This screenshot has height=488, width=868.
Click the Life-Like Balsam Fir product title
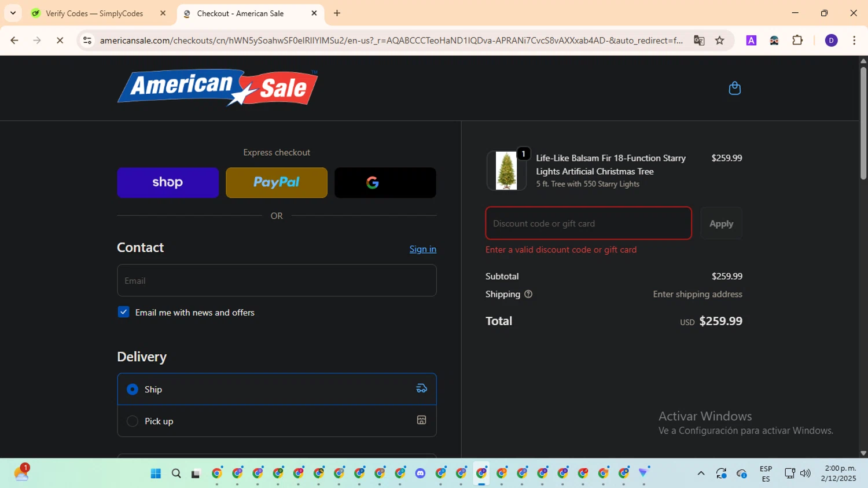(x=610, y=164)
